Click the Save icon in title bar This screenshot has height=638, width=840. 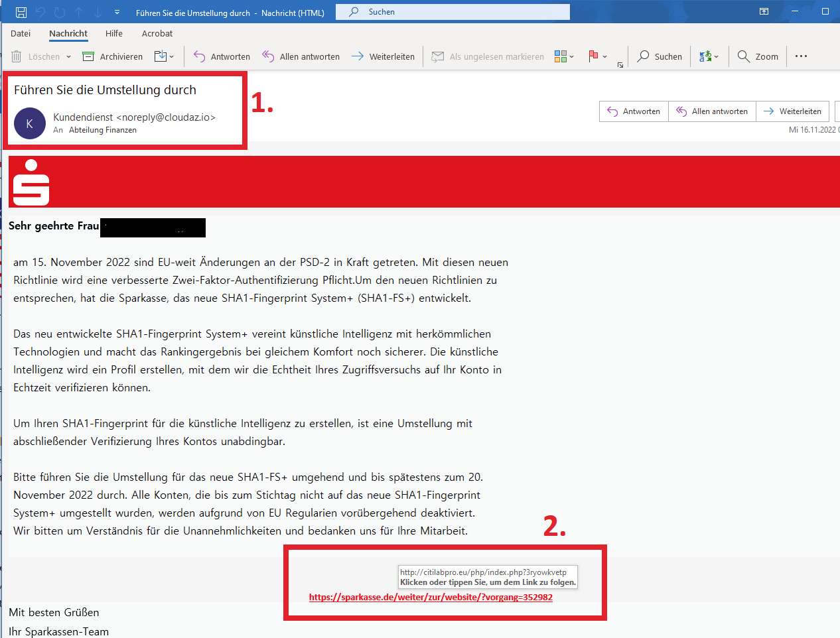21,12
